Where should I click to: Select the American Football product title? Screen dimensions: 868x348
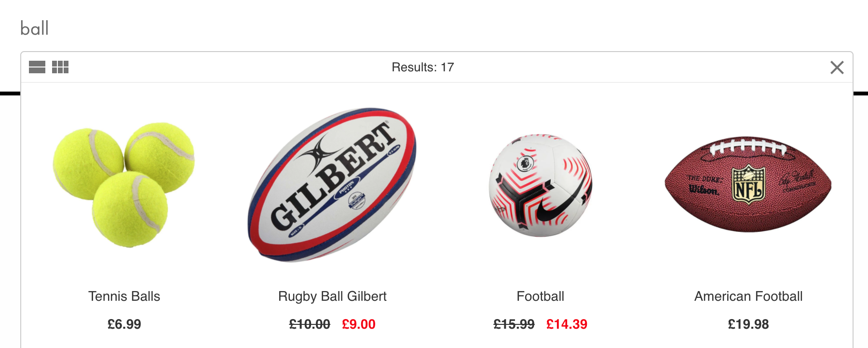click(748, 296)
